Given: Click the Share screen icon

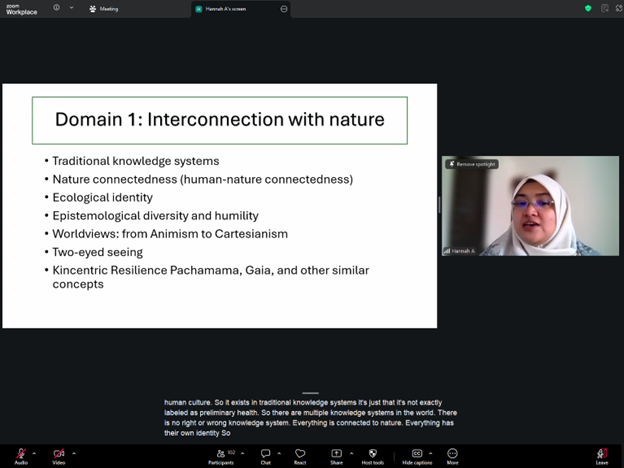Looking at the screenshot, I should coord(336,454).
